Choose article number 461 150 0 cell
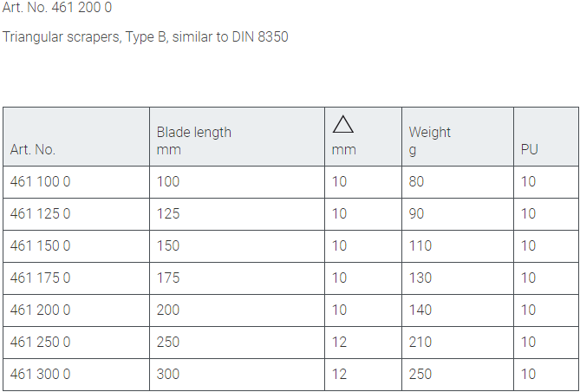The image size is (580, 392). pyautogui.click(x=40, y=246)
